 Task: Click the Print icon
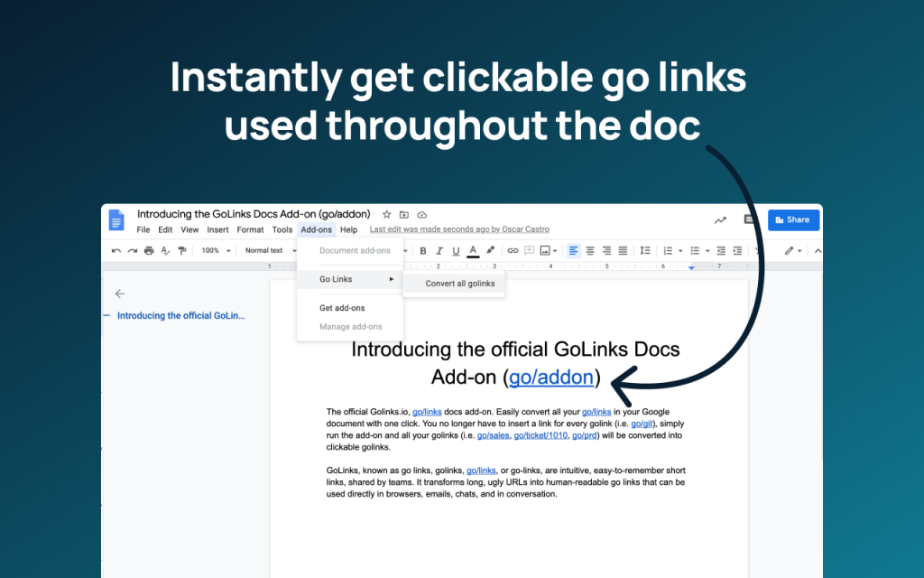point(149,251)
